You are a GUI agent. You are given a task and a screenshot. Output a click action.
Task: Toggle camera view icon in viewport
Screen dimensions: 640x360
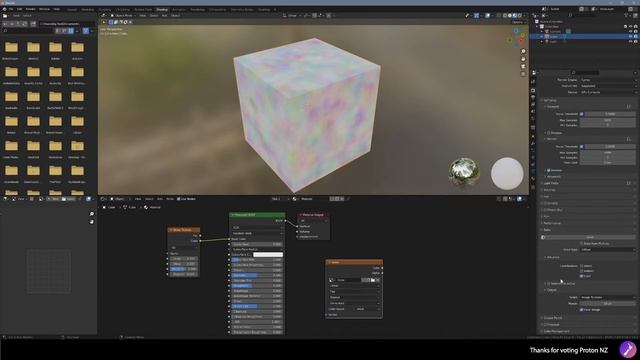[523, 67]
